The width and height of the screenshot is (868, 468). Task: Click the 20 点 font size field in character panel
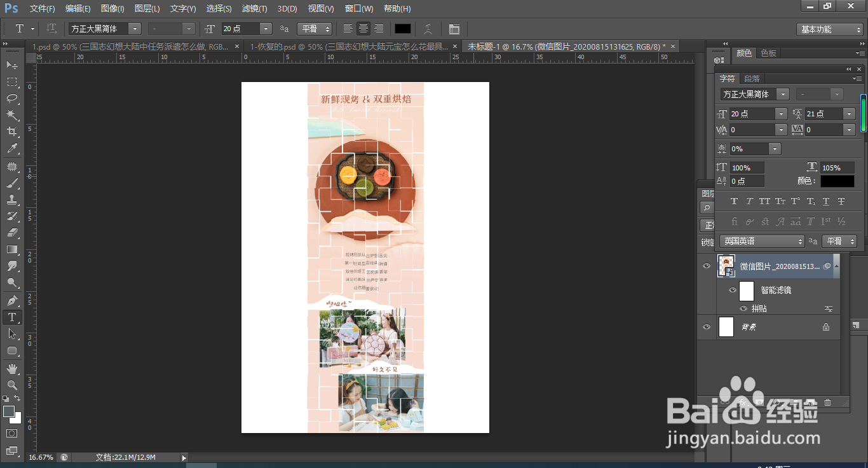(752, 114)
